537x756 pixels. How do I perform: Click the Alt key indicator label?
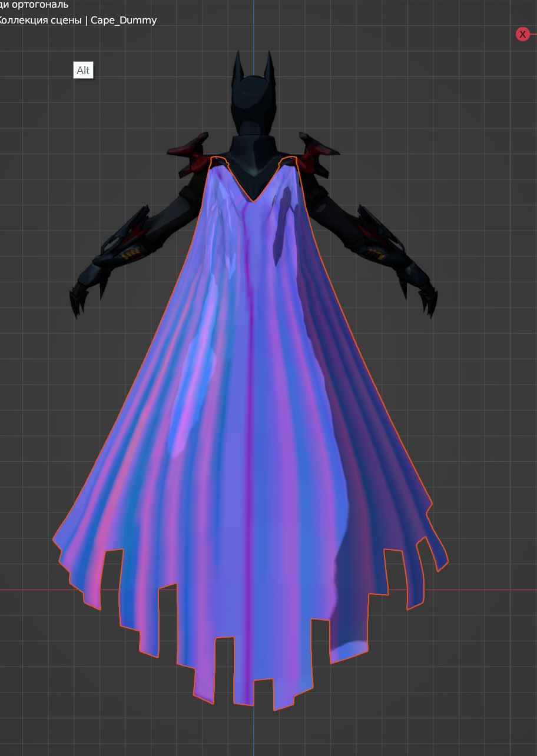(83, 71)
